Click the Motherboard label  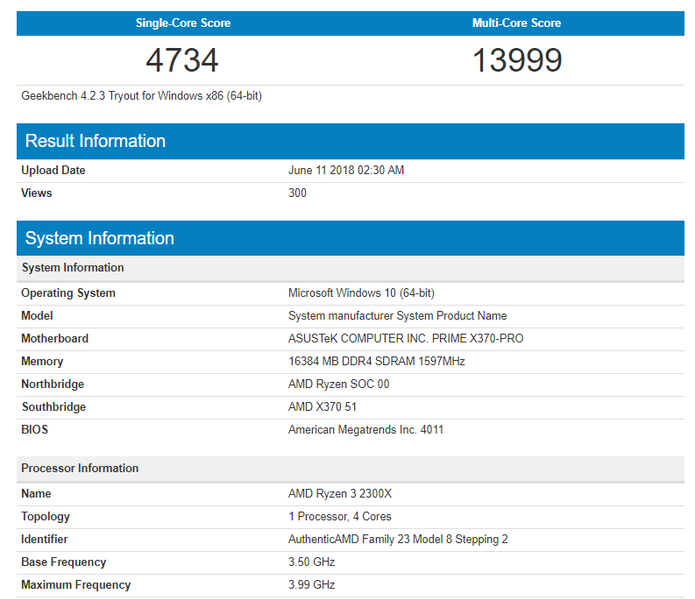(x=55, y=338)
